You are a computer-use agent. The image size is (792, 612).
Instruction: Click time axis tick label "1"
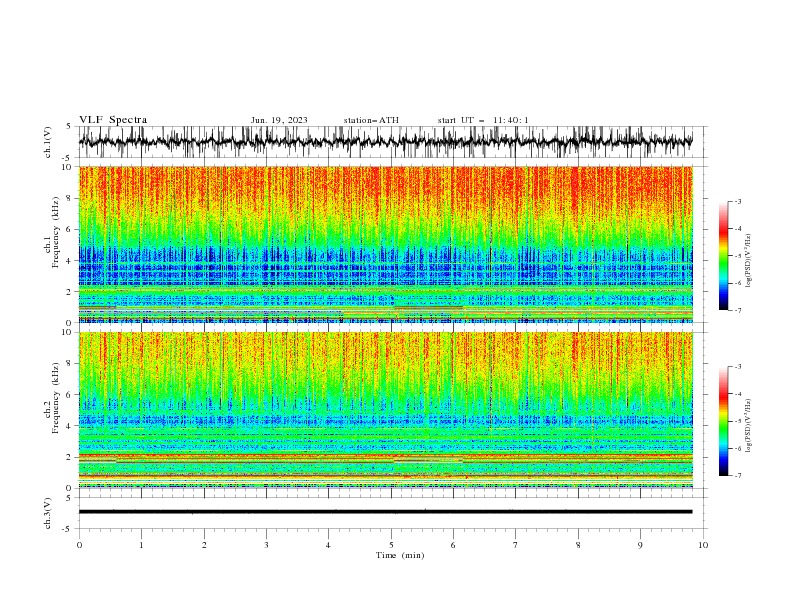141,545
